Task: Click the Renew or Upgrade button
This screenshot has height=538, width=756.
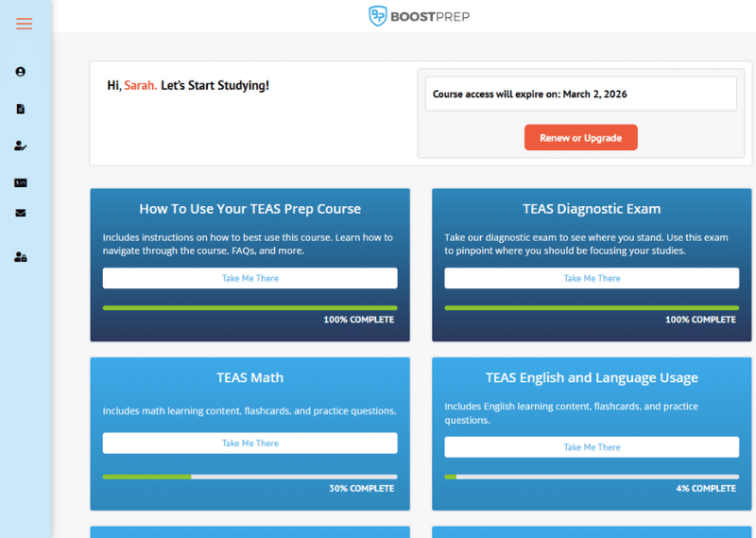Action: [580, 137]
